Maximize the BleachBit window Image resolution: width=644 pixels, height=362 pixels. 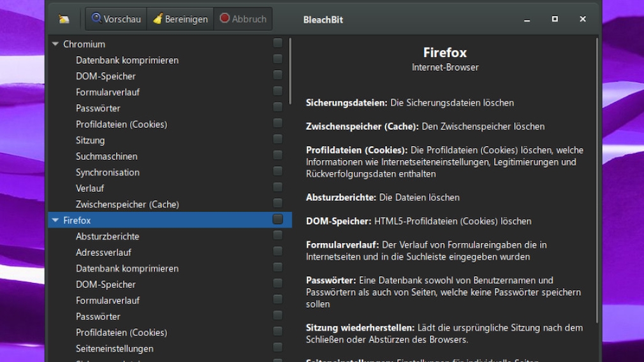[555, 19]
